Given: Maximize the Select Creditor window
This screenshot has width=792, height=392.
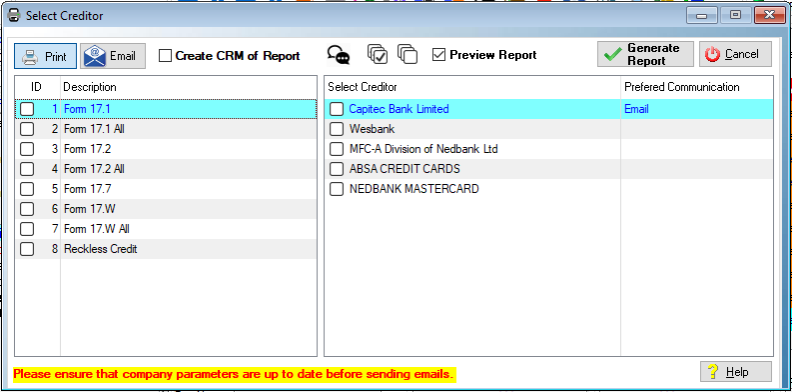Looking at the screenshot, I should point(735,15).
